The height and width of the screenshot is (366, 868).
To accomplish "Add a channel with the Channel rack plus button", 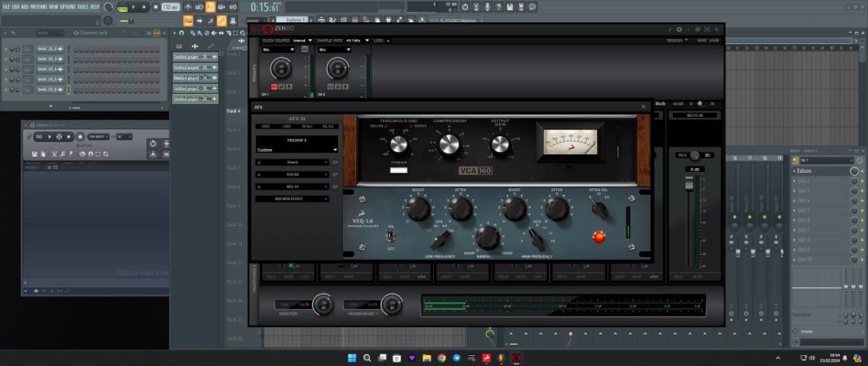I will click(x=51, y=106).
